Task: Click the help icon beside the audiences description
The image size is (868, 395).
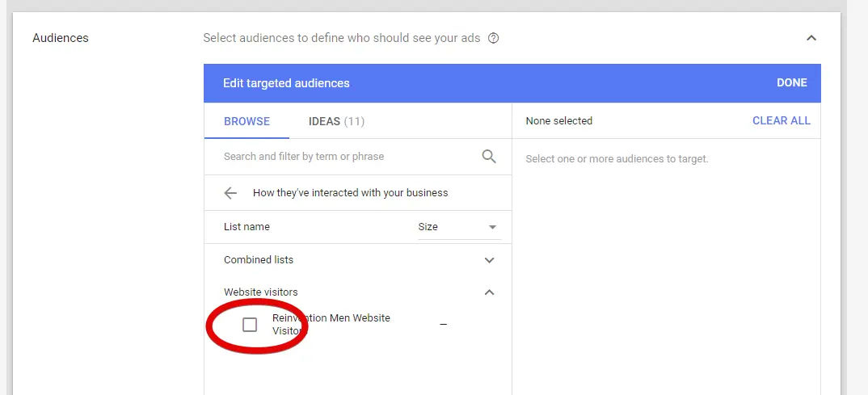Action: (x=494, y=38)
